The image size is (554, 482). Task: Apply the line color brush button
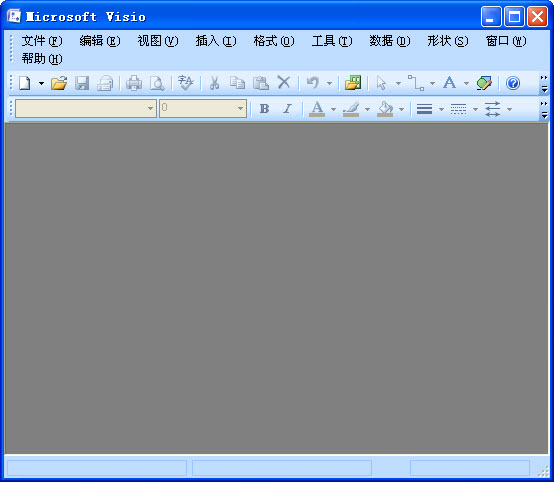pos(351,109)
